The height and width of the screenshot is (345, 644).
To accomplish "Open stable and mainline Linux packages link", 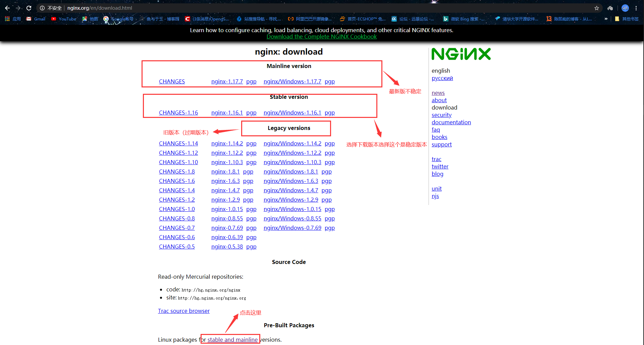I will click(x=232, y=340).
